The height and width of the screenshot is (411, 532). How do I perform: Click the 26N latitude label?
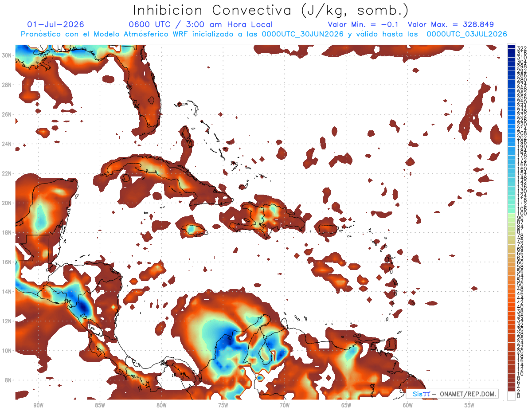pyautogui.click(x=8, y=114)
